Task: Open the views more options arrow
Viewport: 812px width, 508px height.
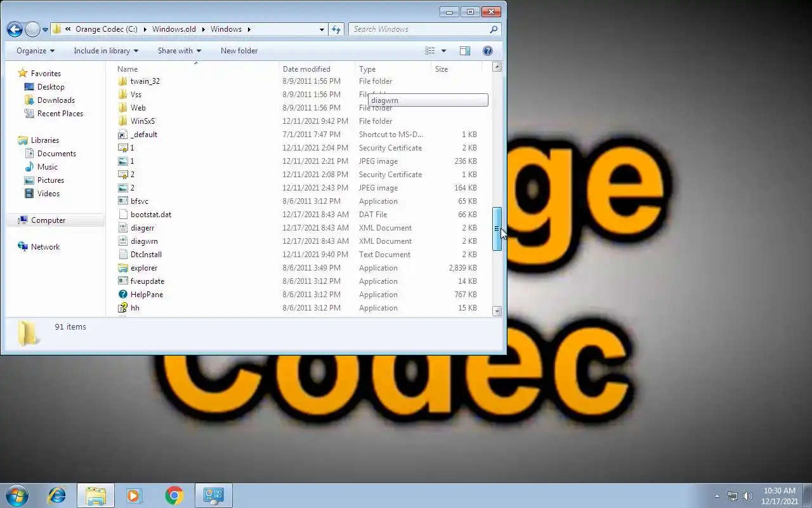Action: [443, 51]
